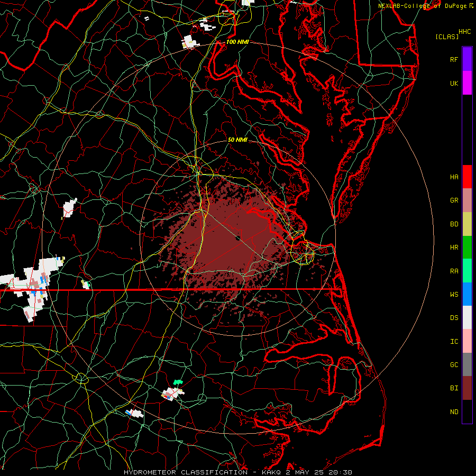The height and width of the screenshot is (476, 476).
Task: Click the BI brown legend swatch
Action: [467, 388]
